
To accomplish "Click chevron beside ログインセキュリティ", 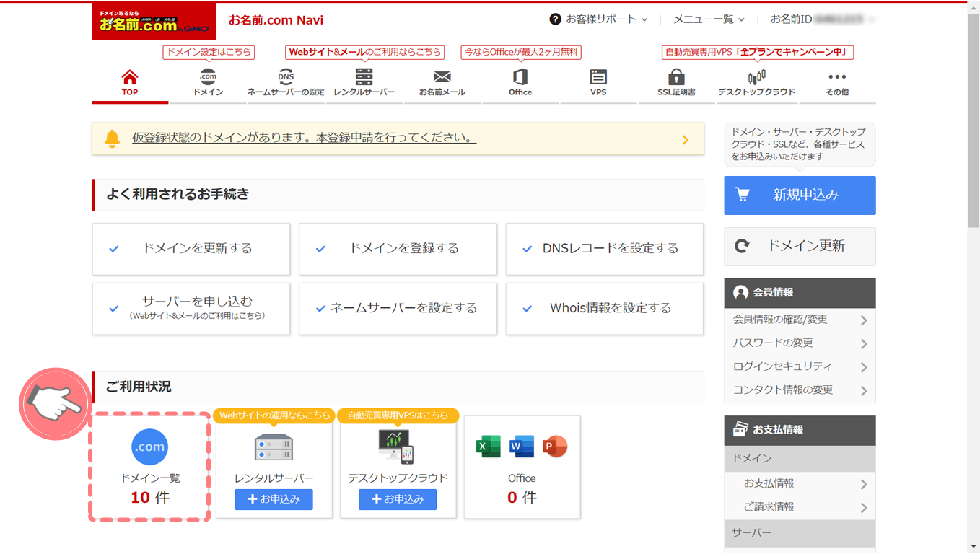I will 864,367.
